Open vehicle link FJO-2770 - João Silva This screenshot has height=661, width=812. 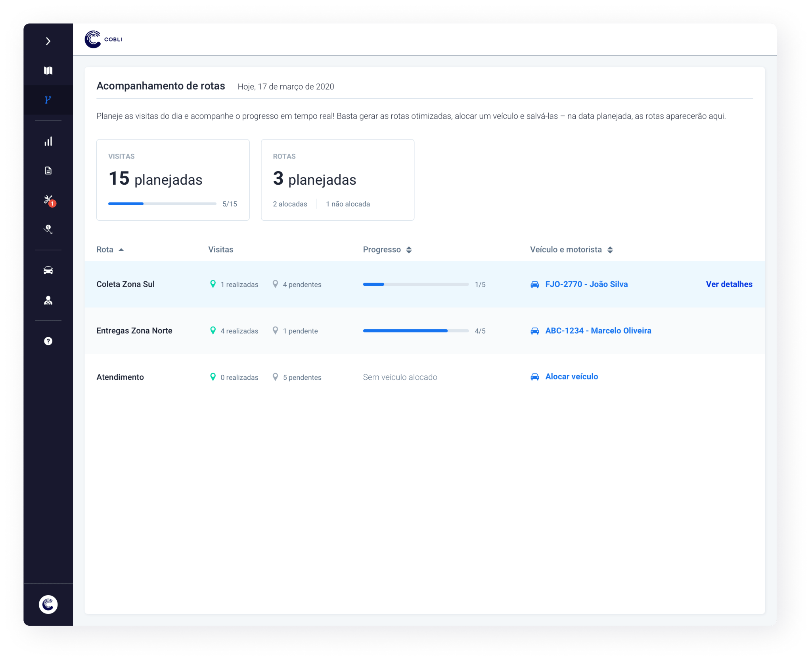click(586, 284)
